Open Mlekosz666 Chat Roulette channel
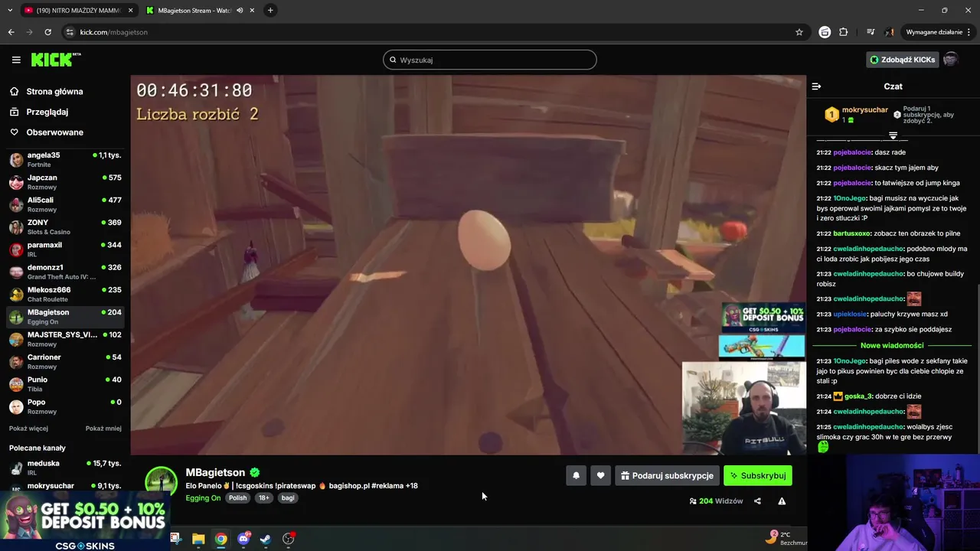Viewport: 980px width, 551px height. pos(65,294)
